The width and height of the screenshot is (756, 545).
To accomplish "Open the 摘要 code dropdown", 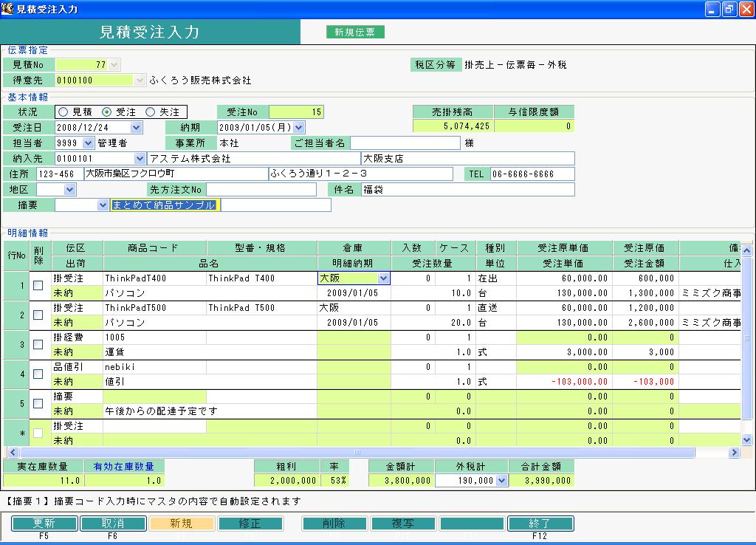I will coord(102,205).
